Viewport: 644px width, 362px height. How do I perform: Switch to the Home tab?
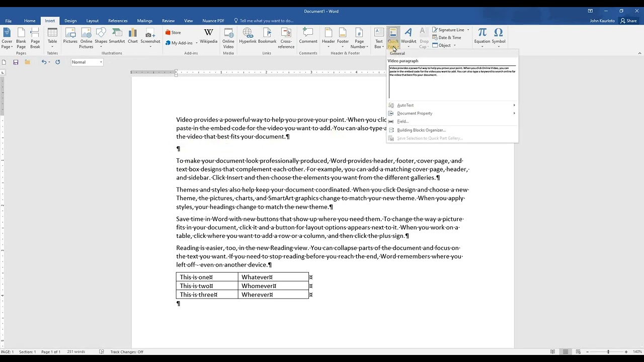pos(30,21)
